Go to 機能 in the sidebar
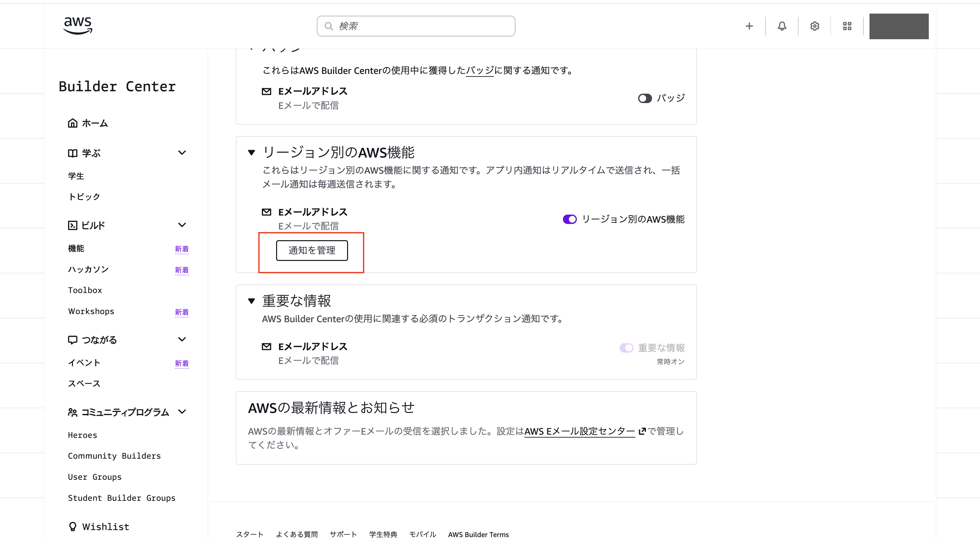The width and height of the screenshot is (980, 540). pyautogui.click(x=76, y=248)
